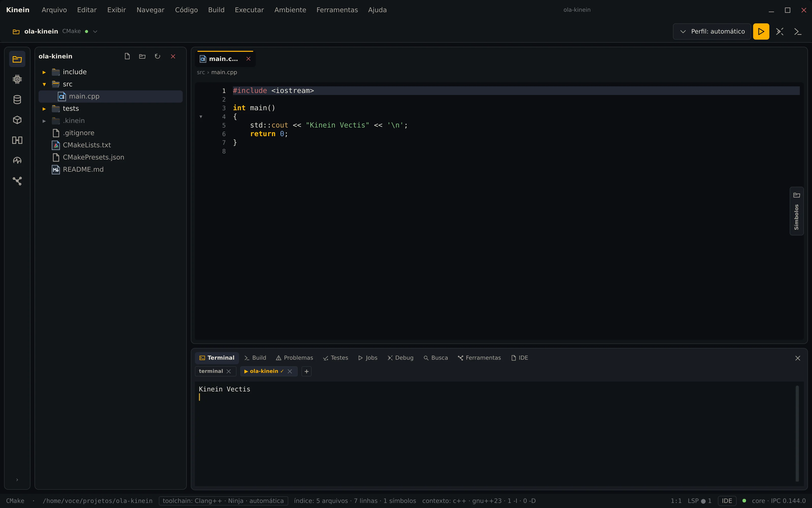
Task: Close the ola-kinein explorer panel
Action: pyautogui.click(x=173, y=56)
